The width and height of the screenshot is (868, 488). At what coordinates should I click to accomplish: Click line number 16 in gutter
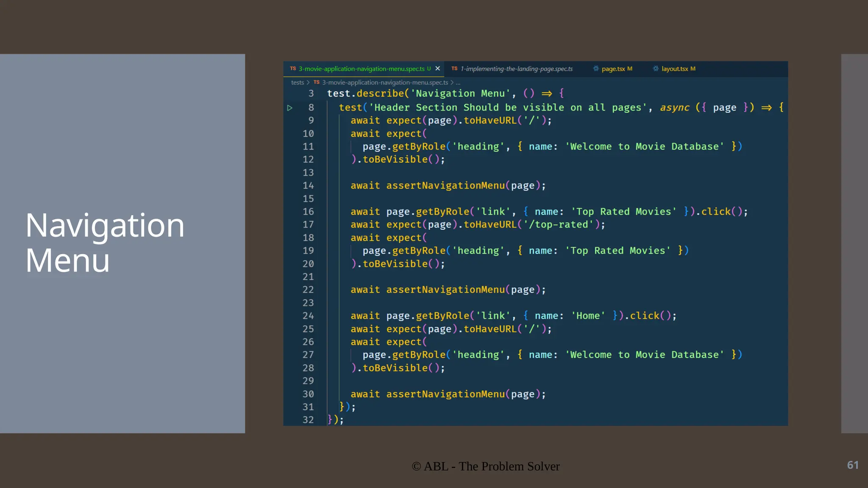(x=308, y=212)
